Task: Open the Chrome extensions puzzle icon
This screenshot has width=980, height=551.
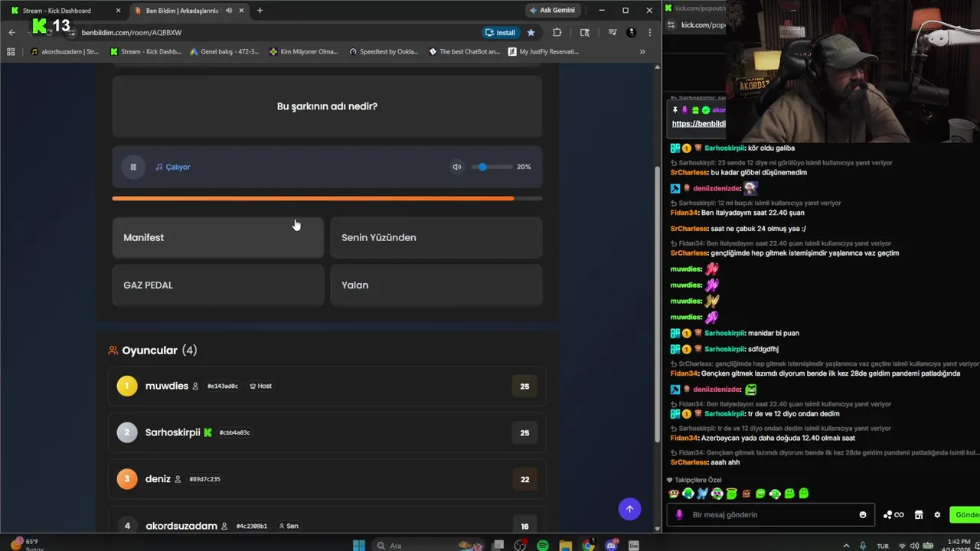Action: tap(557, 32)
